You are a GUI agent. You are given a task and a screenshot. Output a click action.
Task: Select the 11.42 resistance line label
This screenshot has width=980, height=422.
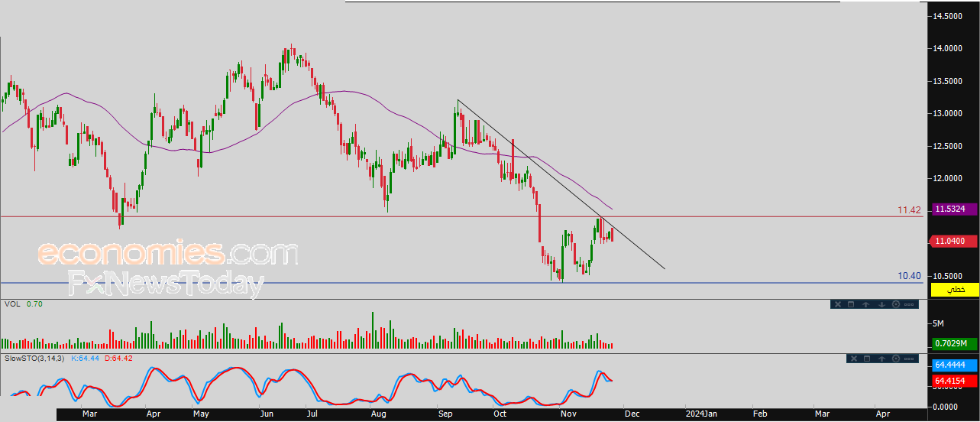pos(909,209)
